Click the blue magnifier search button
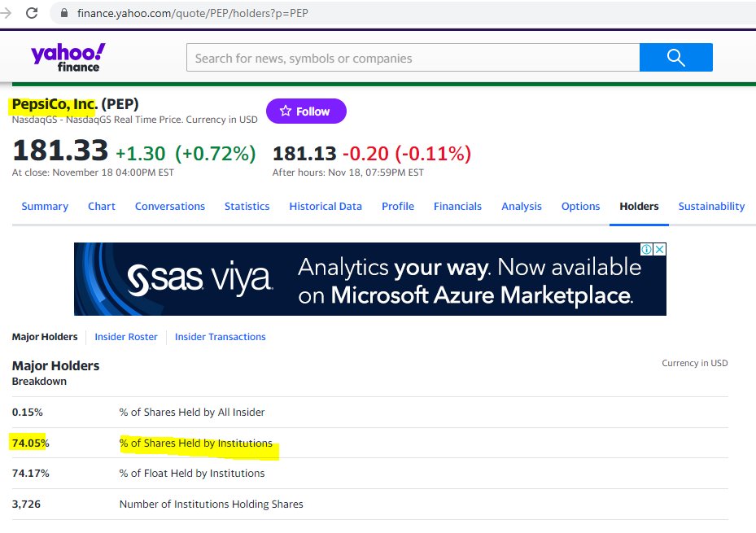This screenshot has width=756, height=533. [x=676, y=57]
